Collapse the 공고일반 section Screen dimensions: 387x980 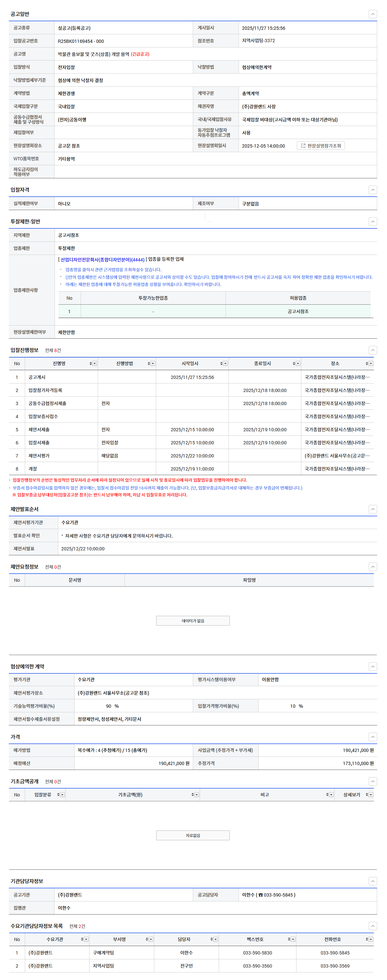tap(373, 14)
